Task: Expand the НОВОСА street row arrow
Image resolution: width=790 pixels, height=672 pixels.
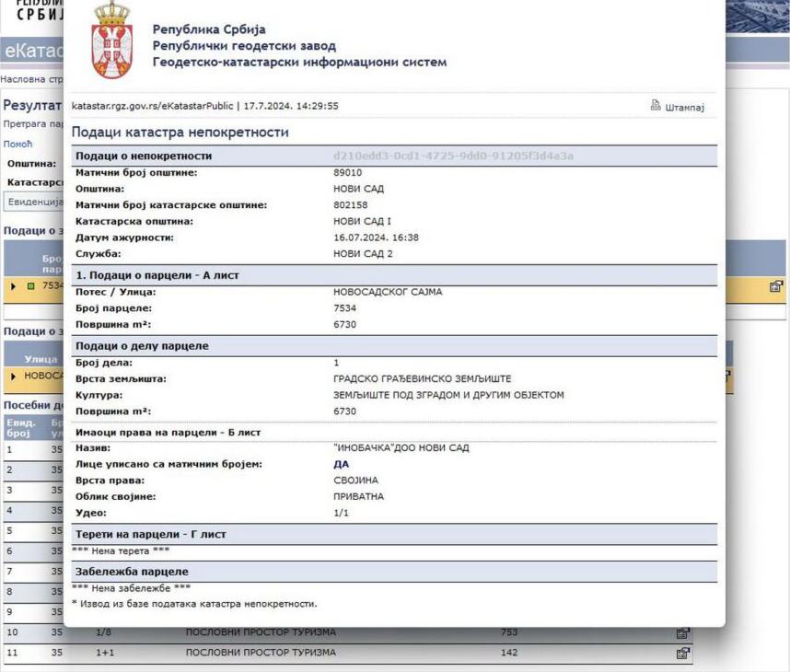Action: 13,377
